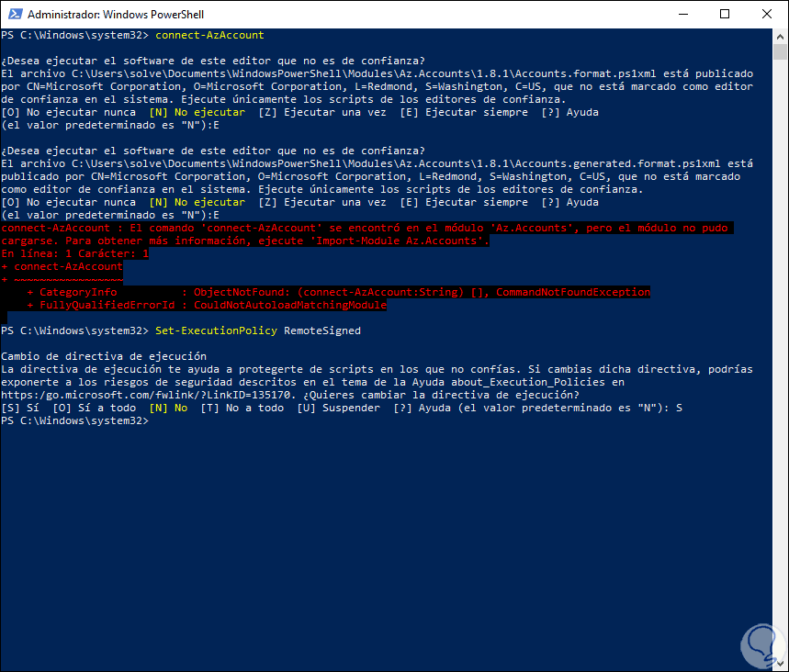Click the "Cambio de directiva de ejecución" heading
This screenshot has height=672, width=789.
pos(104,356)
